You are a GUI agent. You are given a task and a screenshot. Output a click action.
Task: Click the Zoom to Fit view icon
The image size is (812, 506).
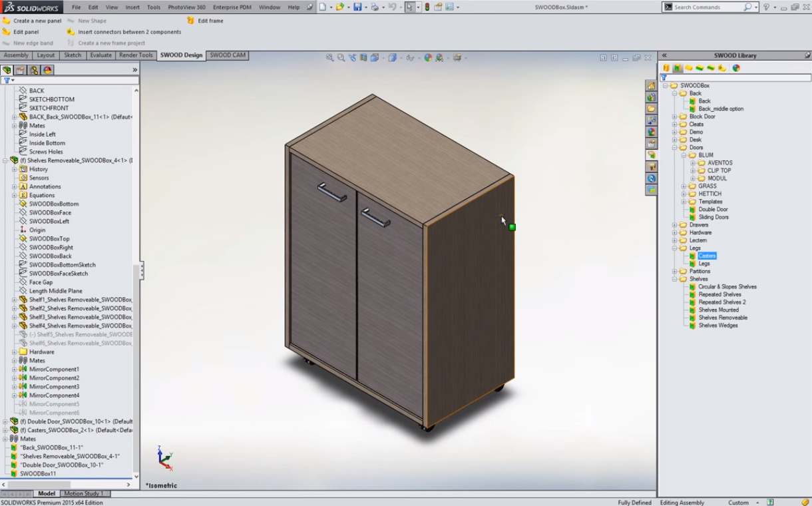(x=329, y=58)
